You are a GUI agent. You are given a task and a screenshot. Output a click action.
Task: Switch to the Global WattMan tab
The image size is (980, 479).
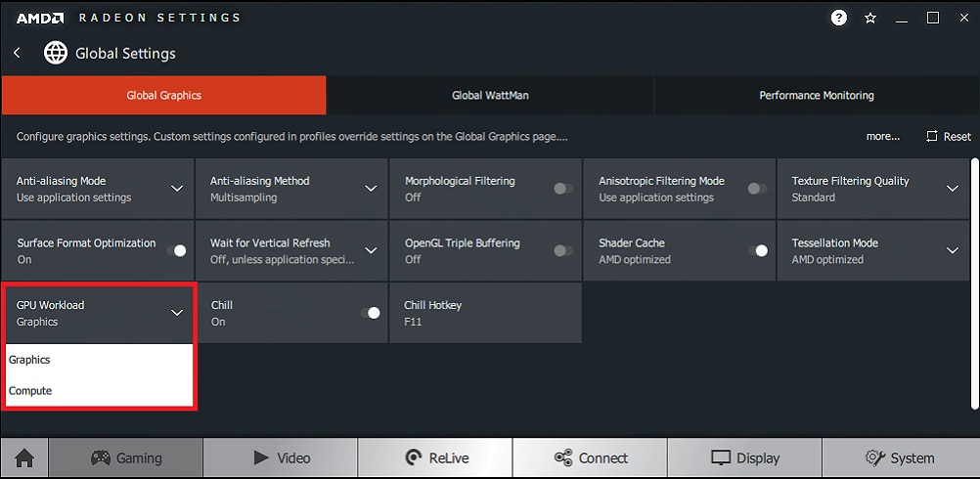490,96
